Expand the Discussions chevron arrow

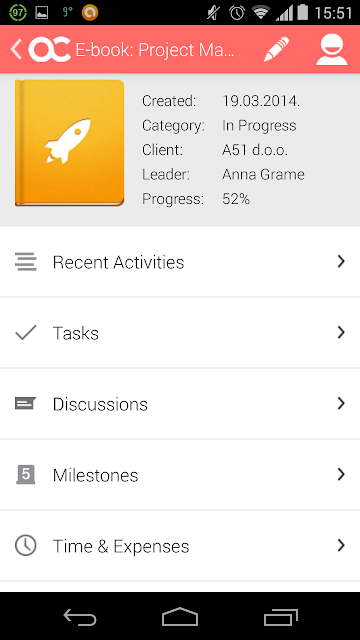click(x=341, y=404)
